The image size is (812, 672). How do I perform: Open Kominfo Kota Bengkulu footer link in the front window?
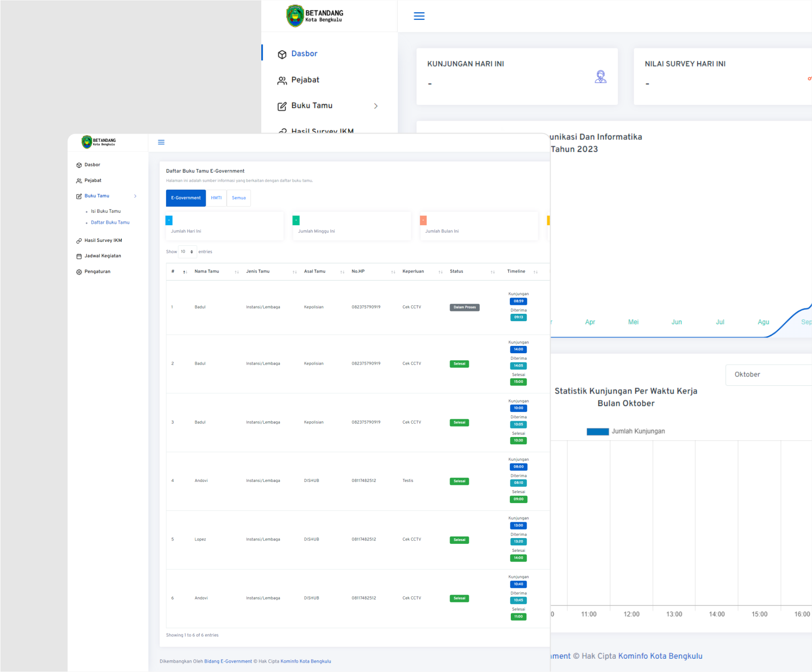(306, 662)
